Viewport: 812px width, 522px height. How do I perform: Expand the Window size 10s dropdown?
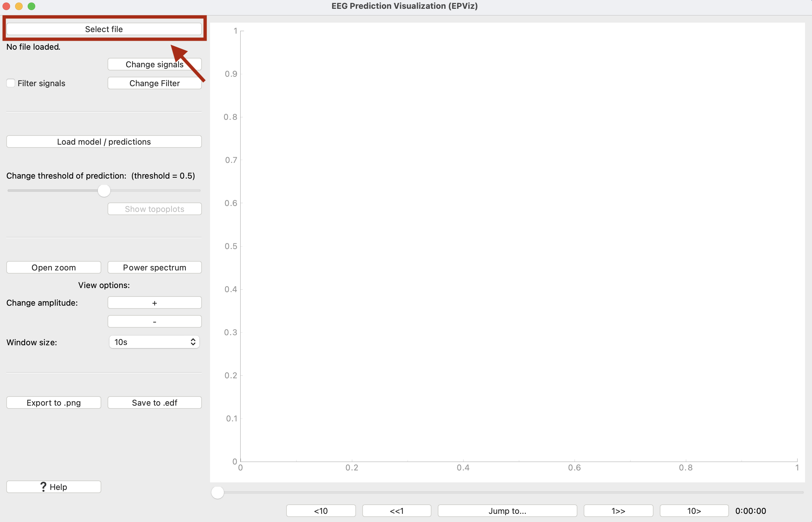click(154, 342)
